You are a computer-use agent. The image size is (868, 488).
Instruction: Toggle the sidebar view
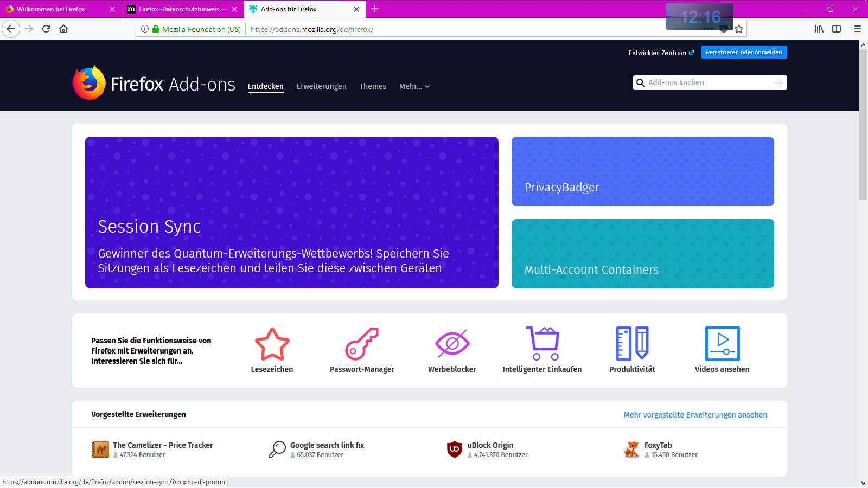837,29
